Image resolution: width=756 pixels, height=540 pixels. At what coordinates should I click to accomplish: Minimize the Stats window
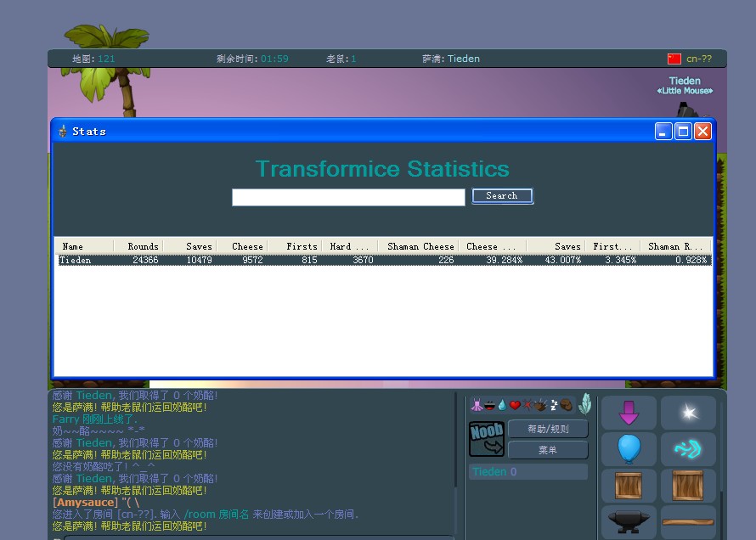[663, 131]
